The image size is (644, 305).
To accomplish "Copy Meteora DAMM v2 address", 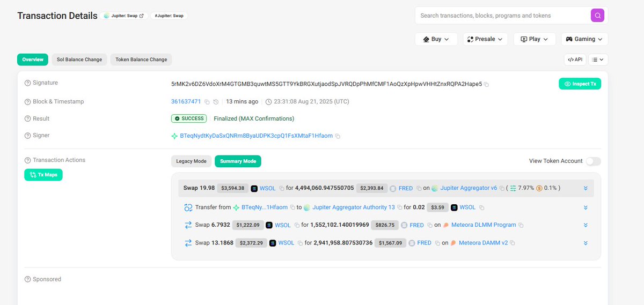I will click(513, 243).
